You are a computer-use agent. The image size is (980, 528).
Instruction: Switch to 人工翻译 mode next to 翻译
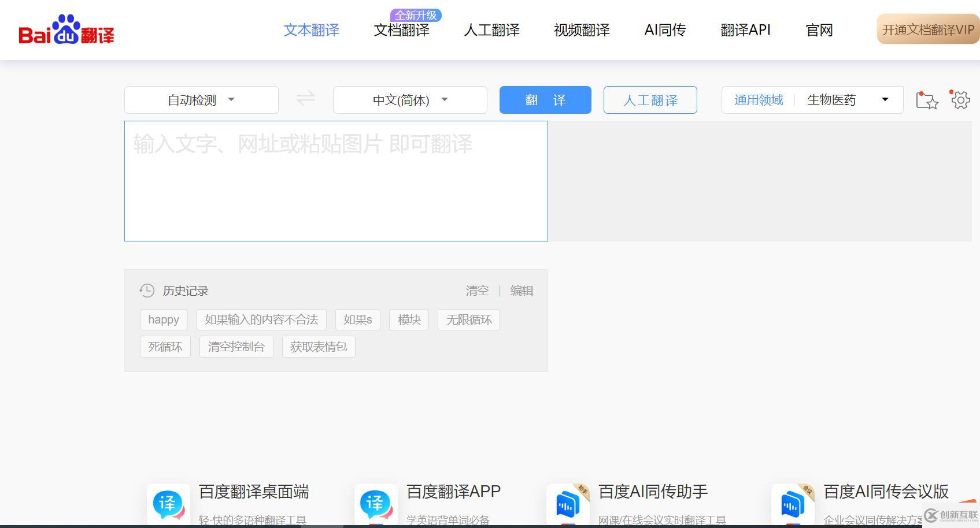coord(650,99)
